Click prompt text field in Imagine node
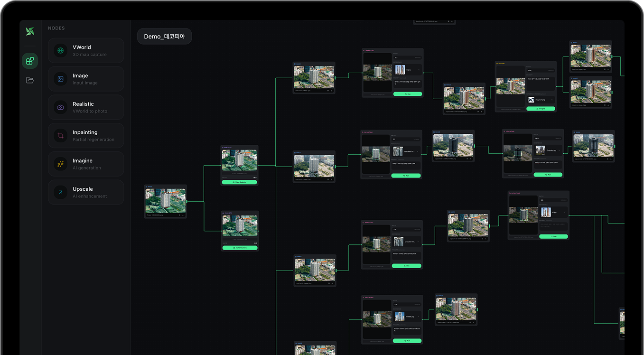The height and width of the screenshot is (355, 644). [x=541, y=84]
